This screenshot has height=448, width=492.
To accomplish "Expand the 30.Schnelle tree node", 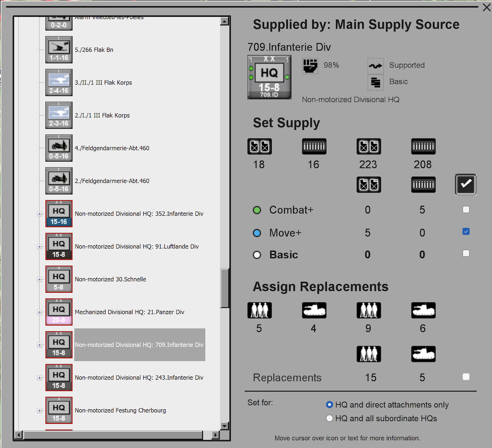I will coord(40,280).
